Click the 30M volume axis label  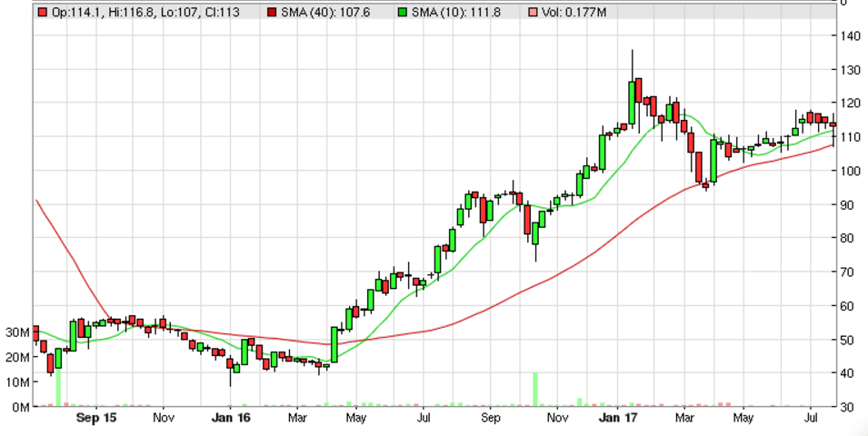(17, 332)
